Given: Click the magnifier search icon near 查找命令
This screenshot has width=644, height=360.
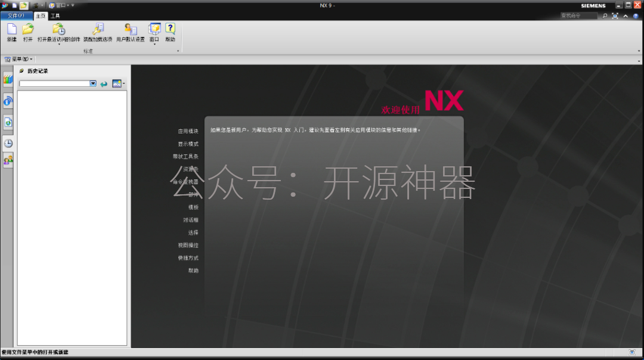Looking at the screenshot, I should (x=605, y=15).
